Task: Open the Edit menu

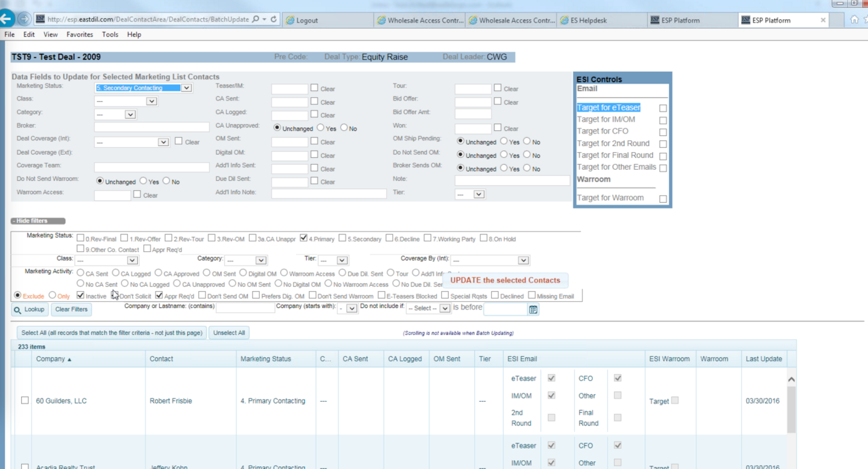Action: point(29,34)
